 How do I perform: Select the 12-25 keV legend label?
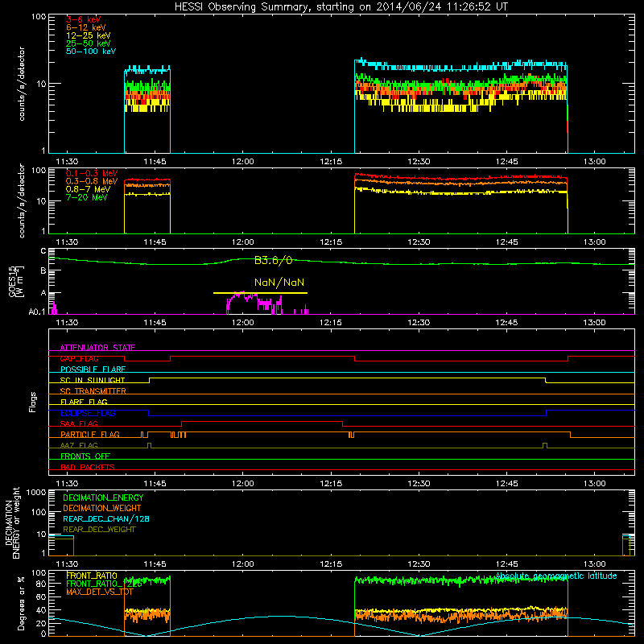pyautogui.click(x=89, y=35)
